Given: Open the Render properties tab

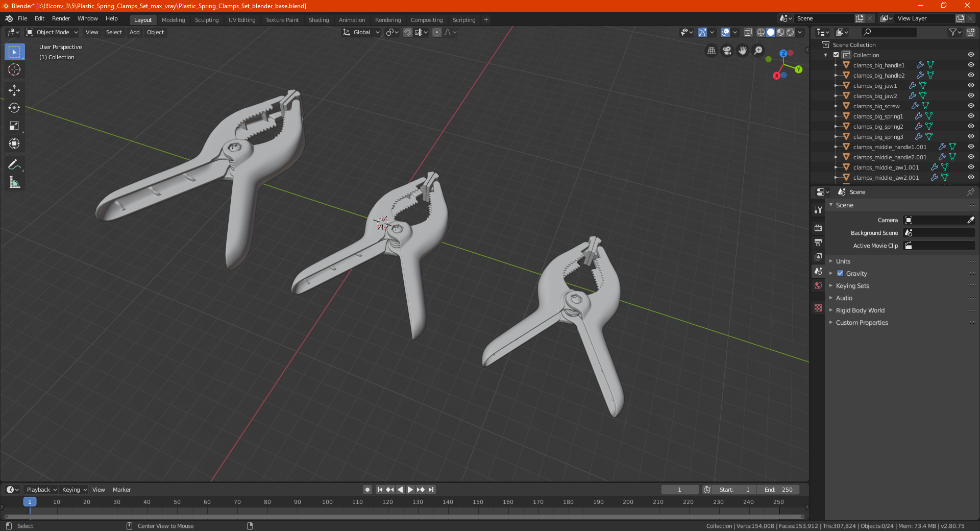Looking at the screenshot, I should (818, 228).
